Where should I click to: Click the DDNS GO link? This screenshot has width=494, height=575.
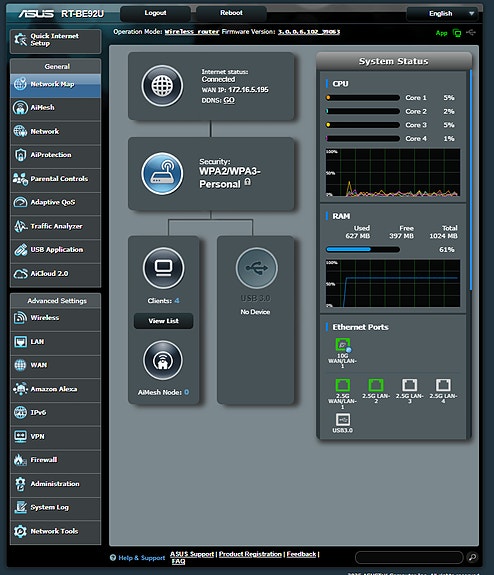229,100
